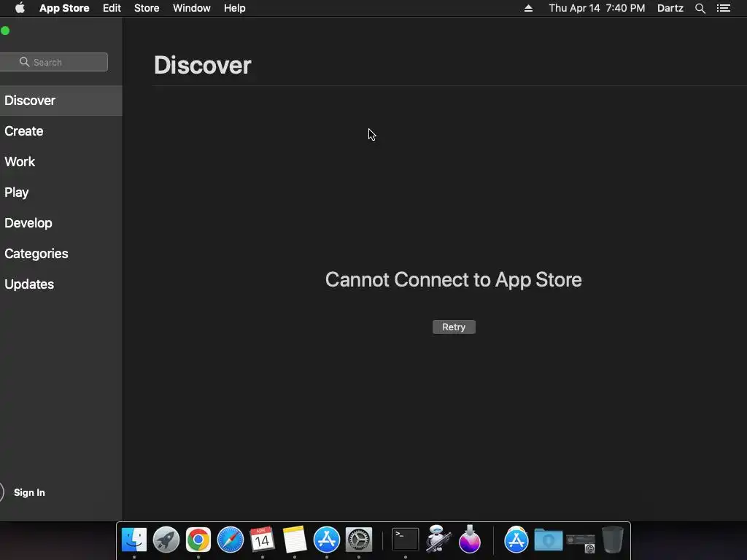The height and width of the screenshot is (560, 747).
Task: Open the Develop section
Action: tap(61, 223)
